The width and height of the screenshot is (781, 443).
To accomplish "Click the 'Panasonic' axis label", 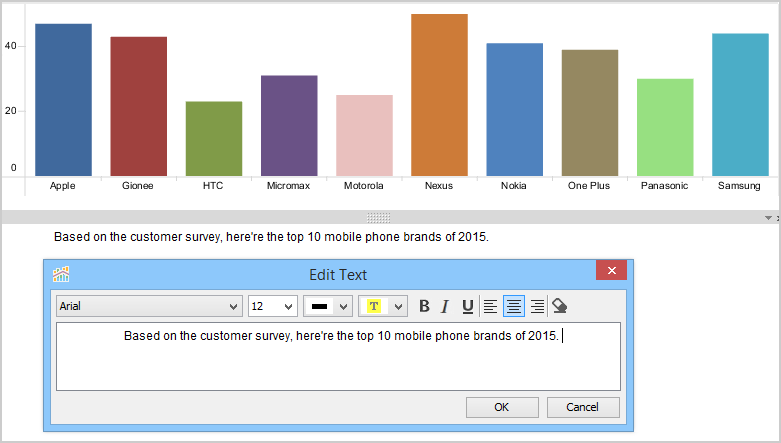I will tap(664, 186).
